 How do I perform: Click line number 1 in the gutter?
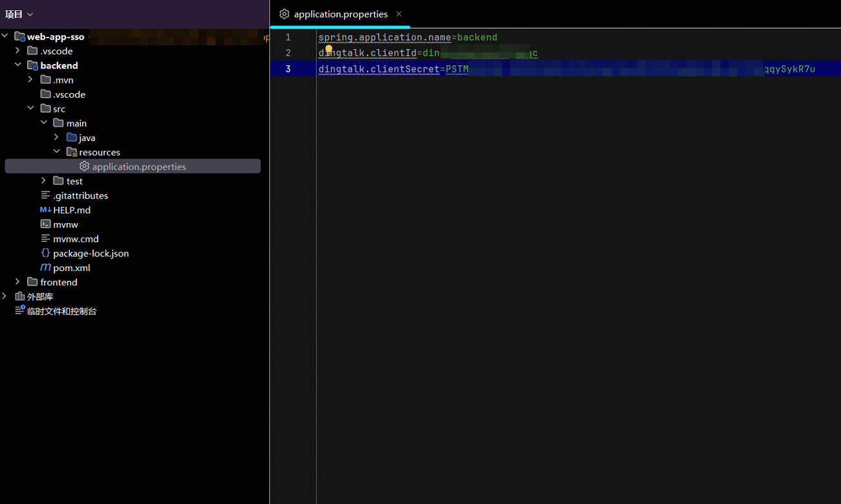pos(288,38)
